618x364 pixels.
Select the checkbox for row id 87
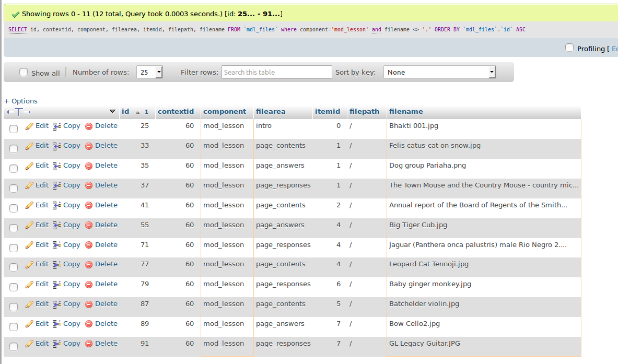point(14,307)
